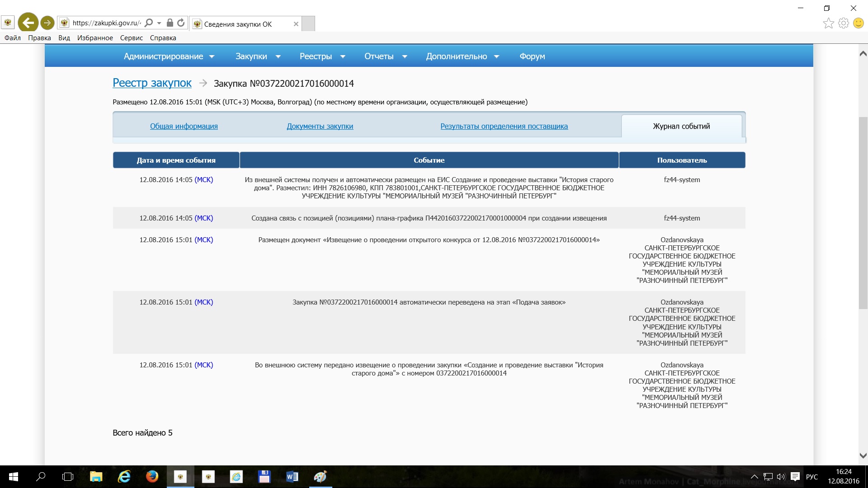Click the vertical scrollbar down arrow
The width and height of the screenshot is (868, 488).
863,455
